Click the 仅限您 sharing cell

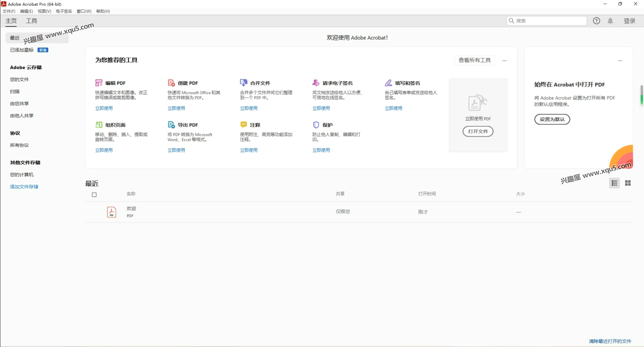[x=343, y=212]
